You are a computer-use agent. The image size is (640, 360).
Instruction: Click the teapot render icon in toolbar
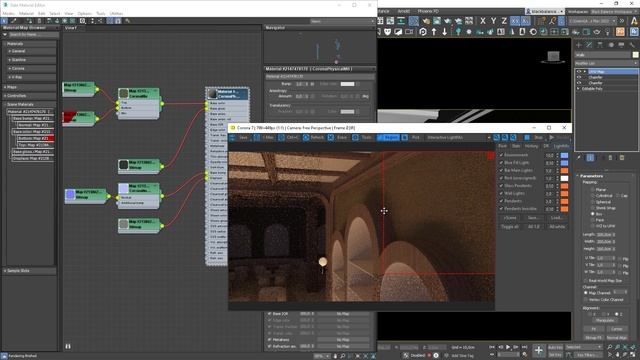coord(427,21)
